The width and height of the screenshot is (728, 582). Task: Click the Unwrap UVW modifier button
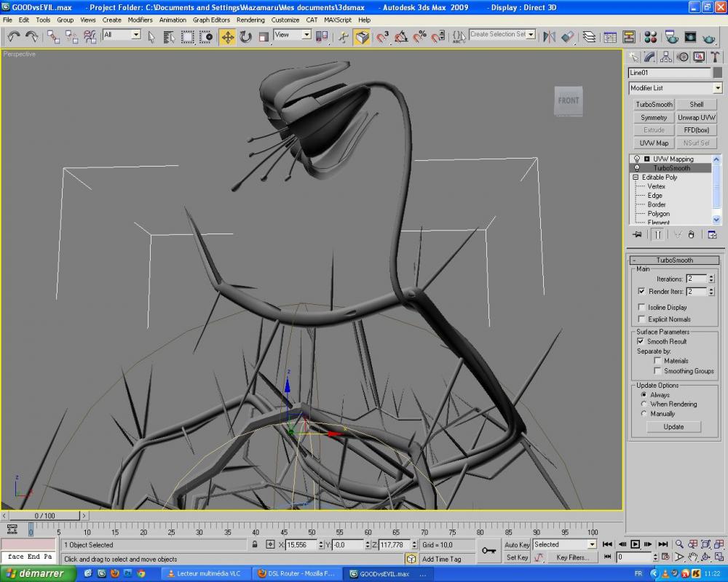tap(697, 117)
